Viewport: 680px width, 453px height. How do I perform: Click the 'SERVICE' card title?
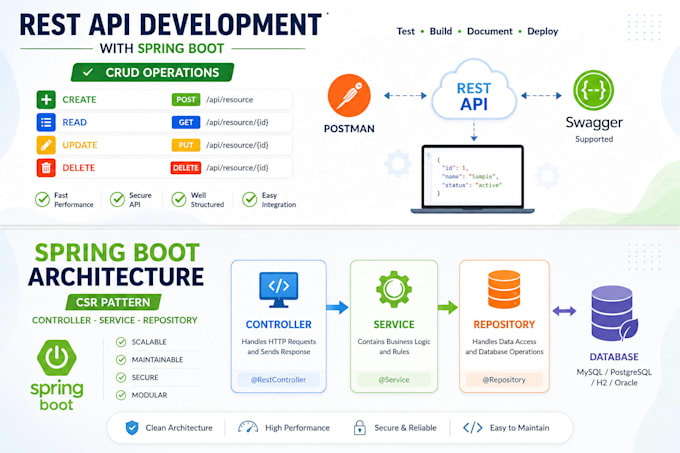point(394,325)
